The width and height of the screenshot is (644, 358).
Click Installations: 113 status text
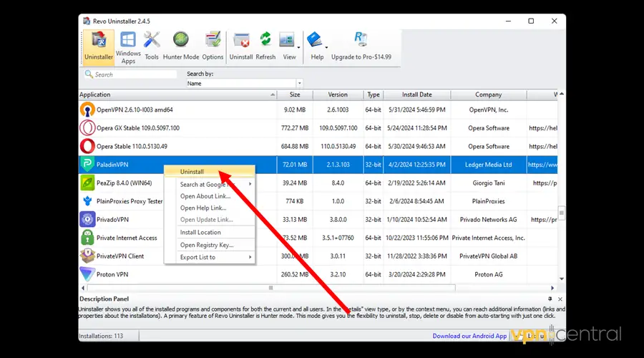point(101,336)
